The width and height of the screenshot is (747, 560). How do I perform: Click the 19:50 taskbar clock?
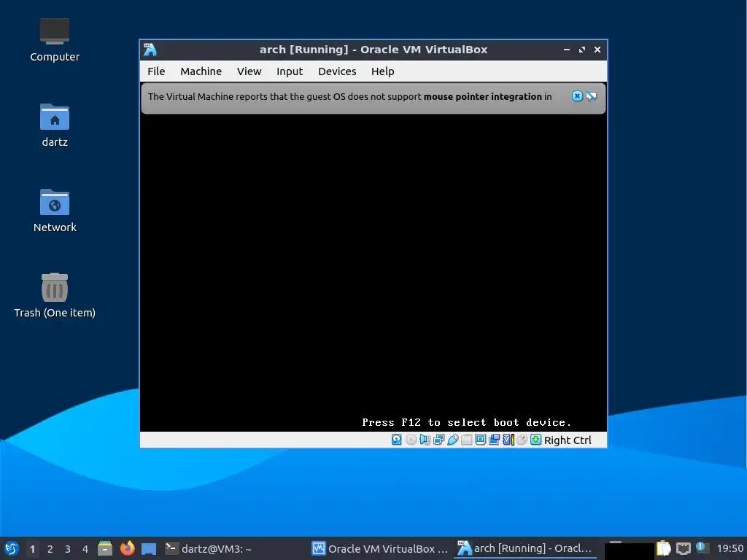click(729, 548)
